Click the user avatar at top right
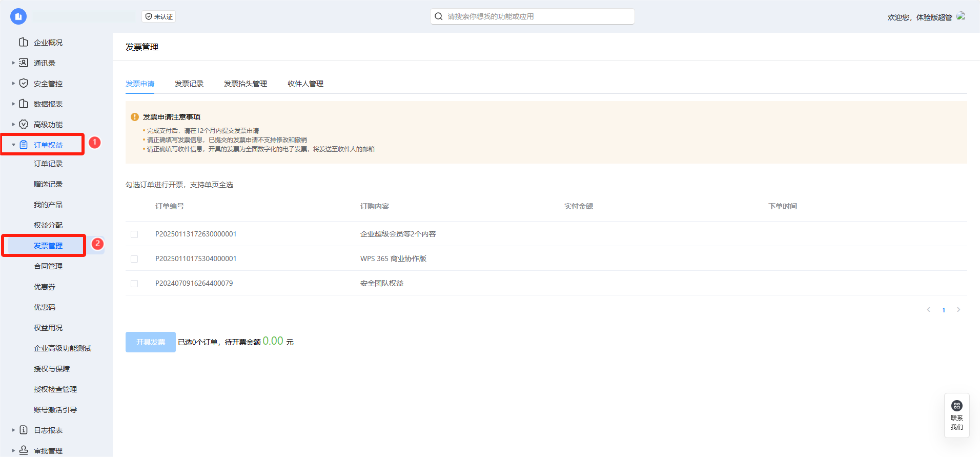The height and width of the screenshot is (457, 980). click(961, 16)
